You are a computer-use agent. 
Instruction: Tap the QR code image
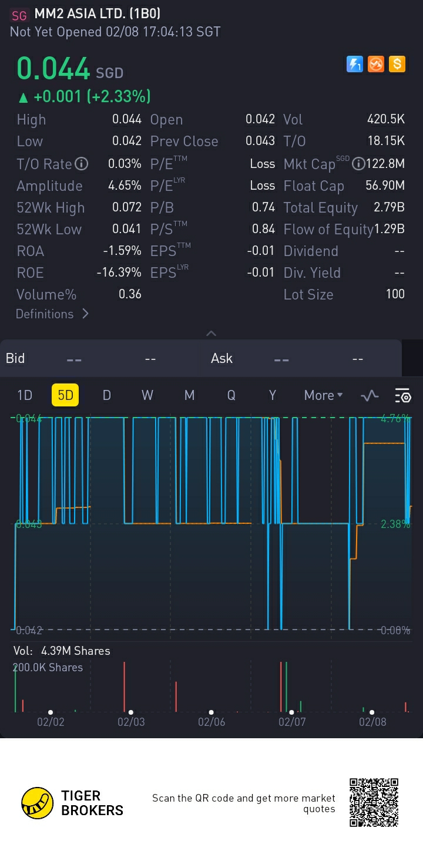click(374, 802)
